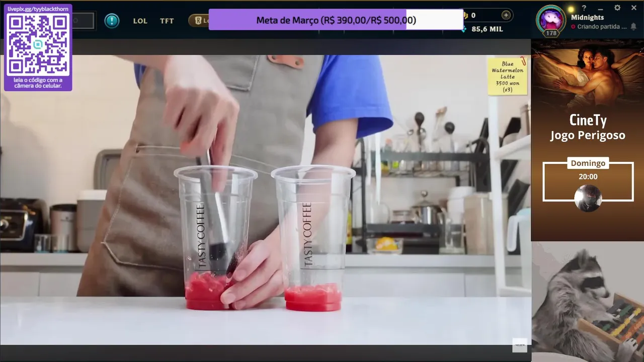
Task: Click the livepix QR code
Action: click(38, 44)
